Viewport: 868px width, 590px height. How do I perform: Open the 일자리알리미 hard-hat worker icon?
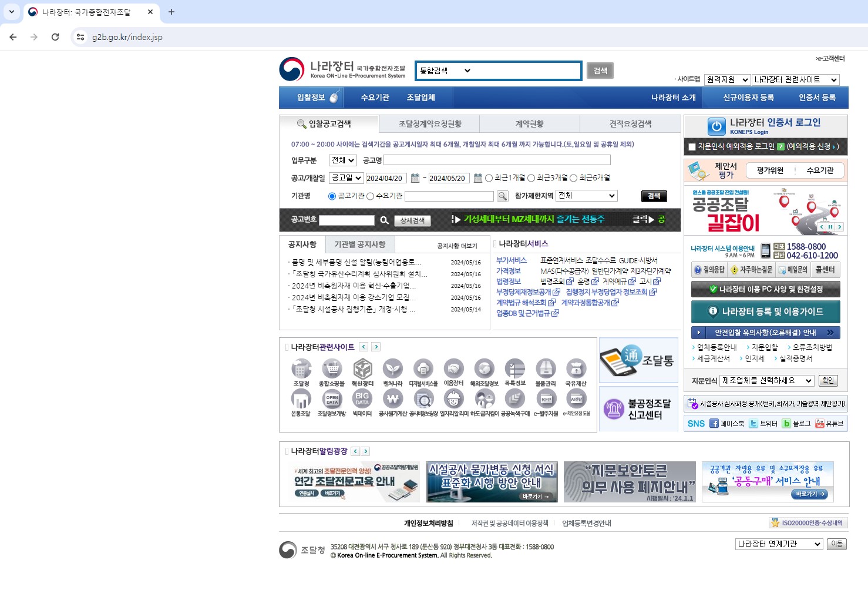click(x=453, y=399)
